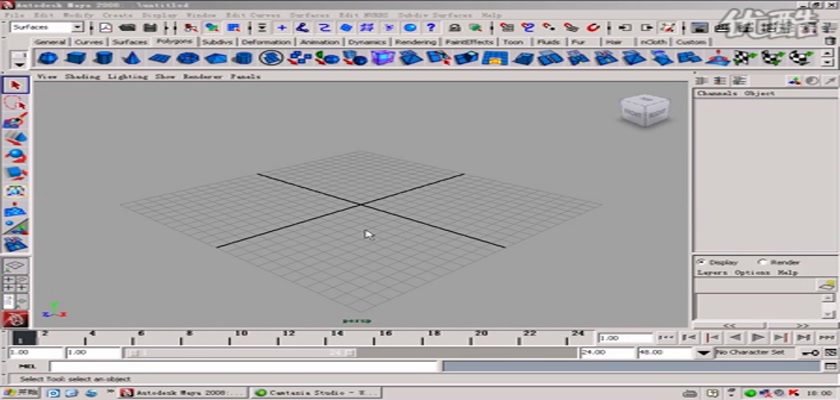Open the black arrow before character set
Screen dimensions: 840x400
(704, 353)
